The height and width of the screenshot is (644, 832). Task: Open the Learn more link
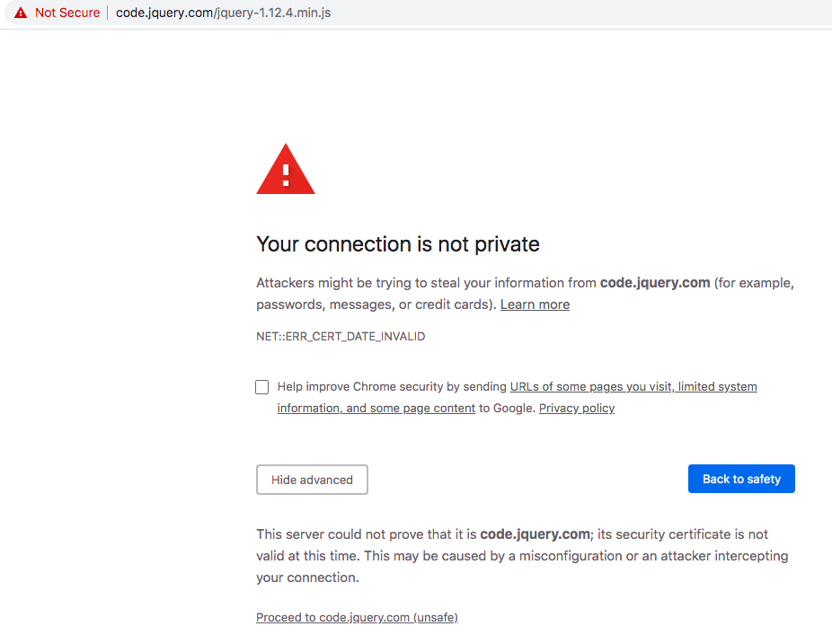coord(535,304)
